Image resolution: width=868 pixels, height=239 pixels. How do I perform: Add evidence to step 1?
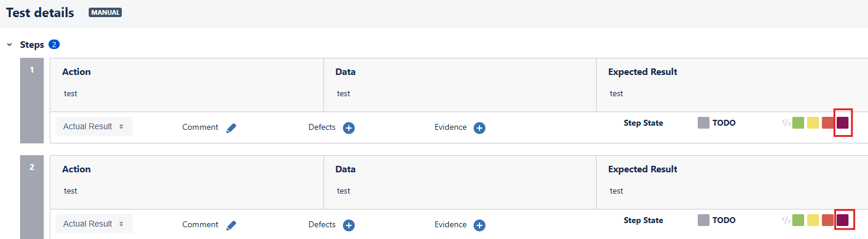(x=480, y=127)
